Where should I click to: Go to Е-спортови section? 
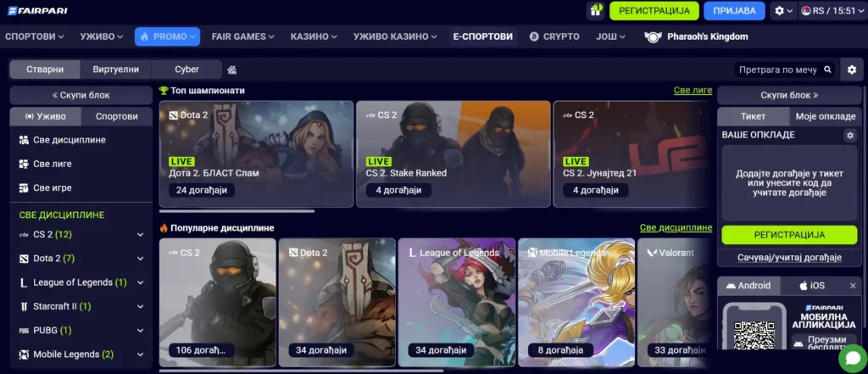(482, 36)
